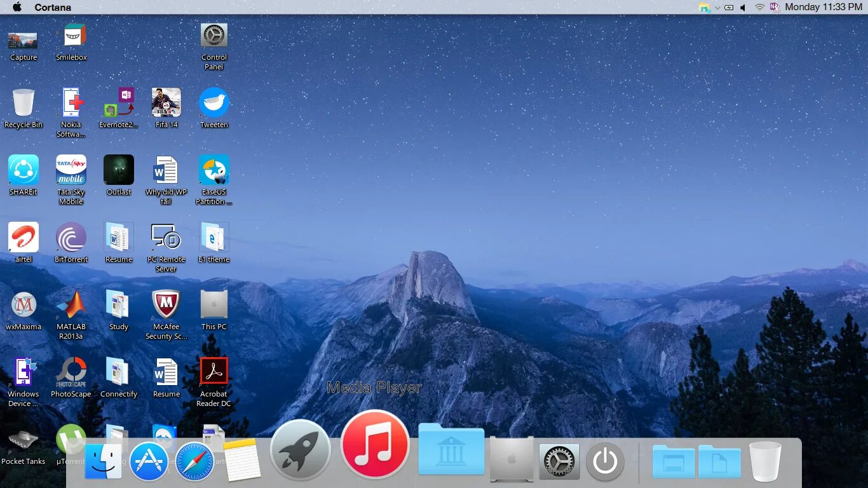Image resolution: width=868 pixels, height=488 pixels.
Task: Open the Notes notepad in dock
Action: pos(241,459)
